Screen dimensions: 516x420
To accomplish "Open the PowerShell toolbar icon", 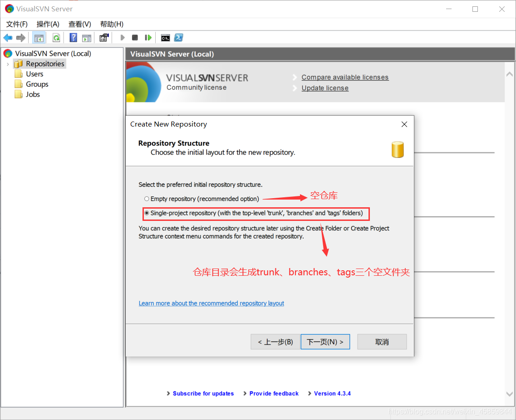I will coord(179,38).
